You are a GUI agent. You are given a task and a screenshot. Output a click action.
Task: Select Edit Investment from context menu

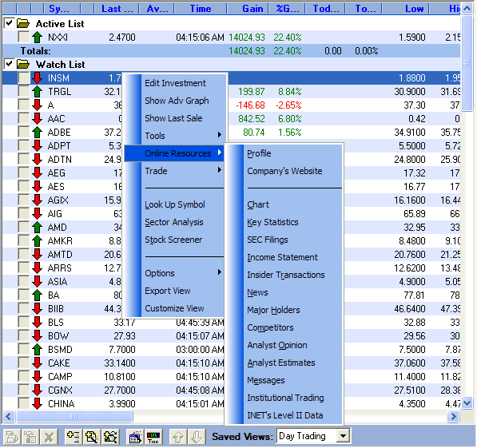[175, 83]
